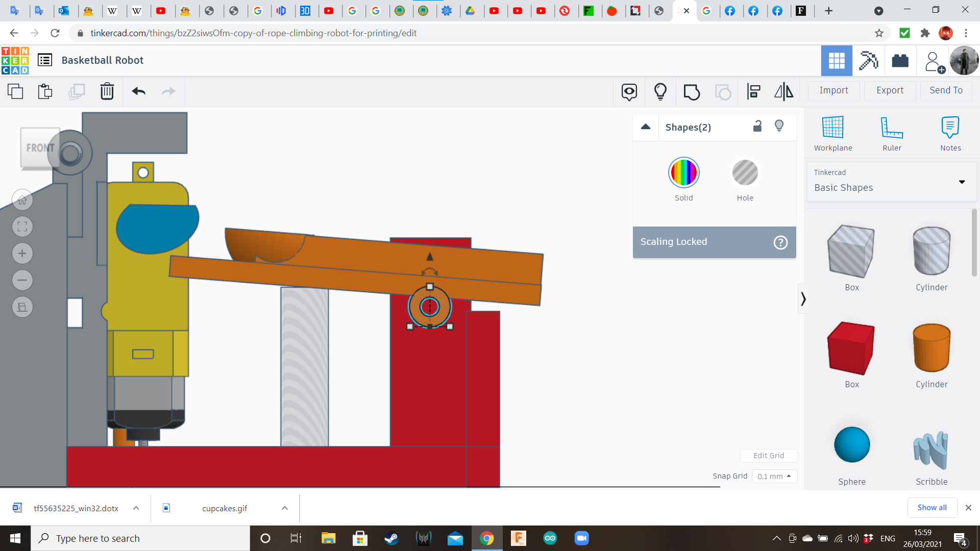This screenshot has height=551, width=980.
Task: Click the Redo icon
Action: coord(168,91)
